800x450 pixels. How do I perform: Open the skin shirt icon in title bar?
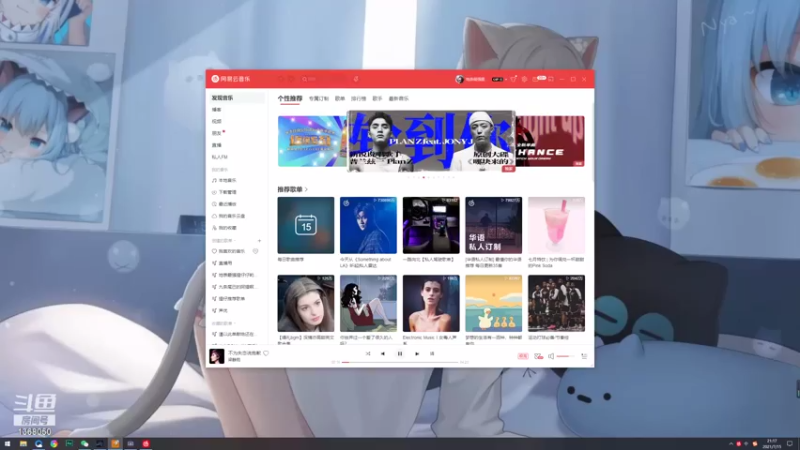(513, 79)
